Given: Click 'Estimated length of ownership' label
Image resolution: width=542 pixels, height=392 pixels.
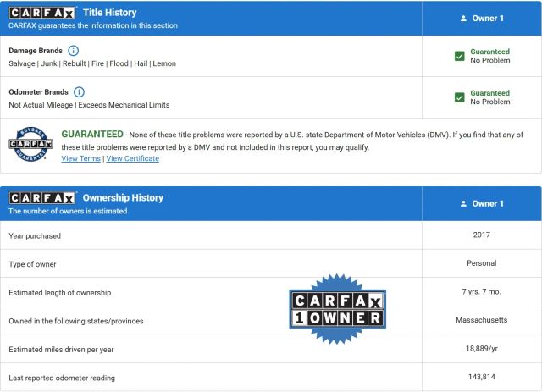Looking at the screenshot, I should pyautogui.click(x=60, y=292).
